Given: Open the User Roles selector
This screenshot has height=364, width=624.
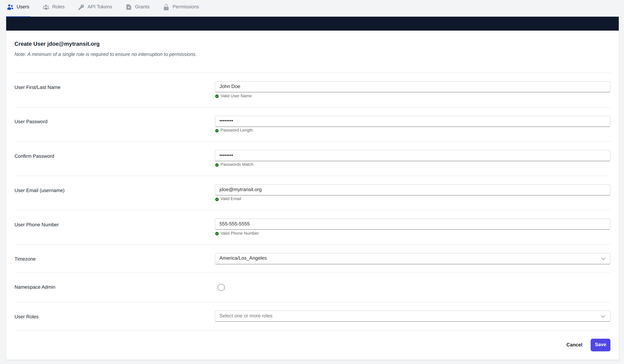Looking at the screenshot, I should pos(412,316).
